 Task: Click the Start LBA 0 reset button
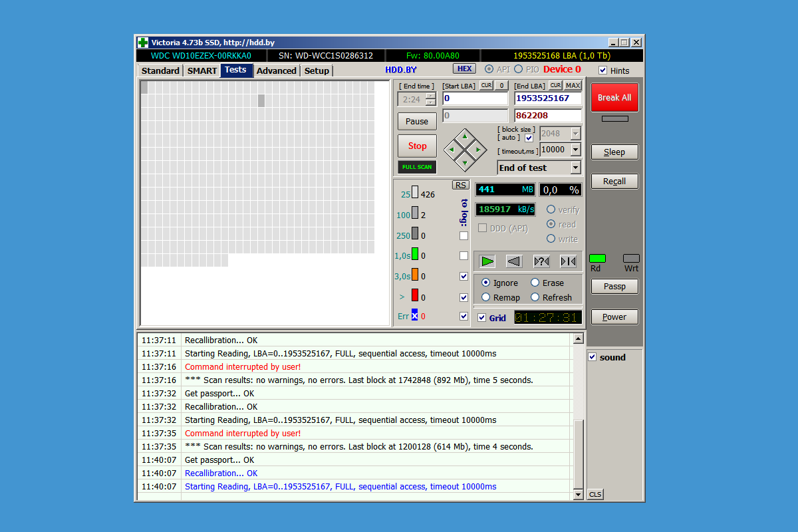click(502, 85)
